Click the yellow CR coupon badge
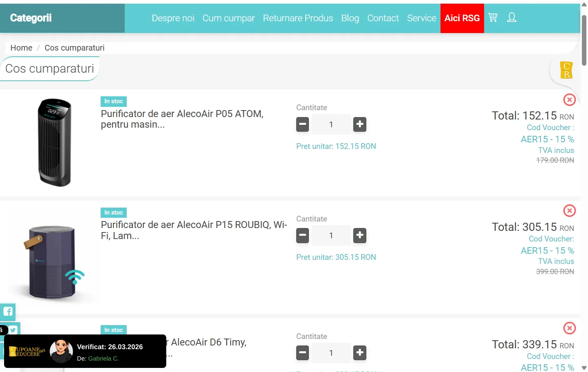This screenshot has width=588, height=372. tap(566, 70)
